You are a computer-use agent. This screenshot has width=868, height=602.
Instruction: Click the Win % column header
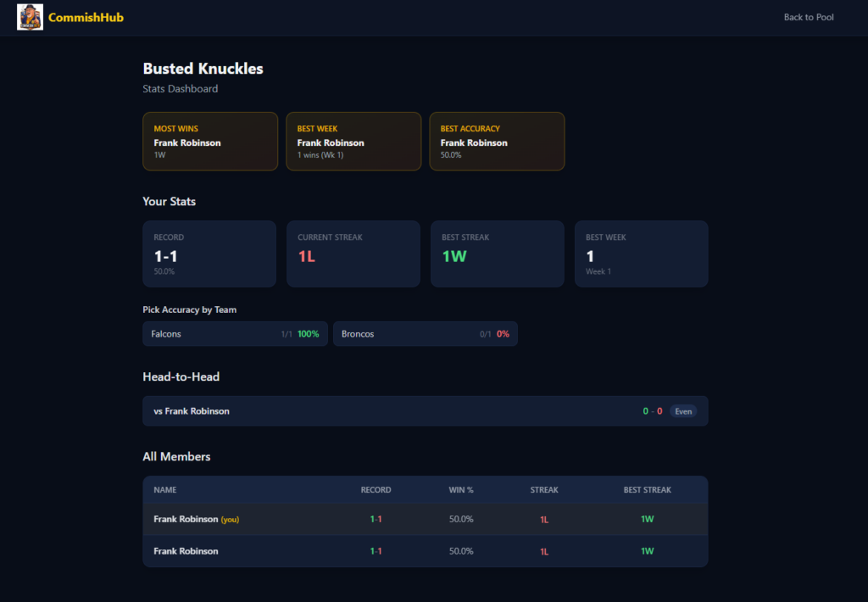461,490
